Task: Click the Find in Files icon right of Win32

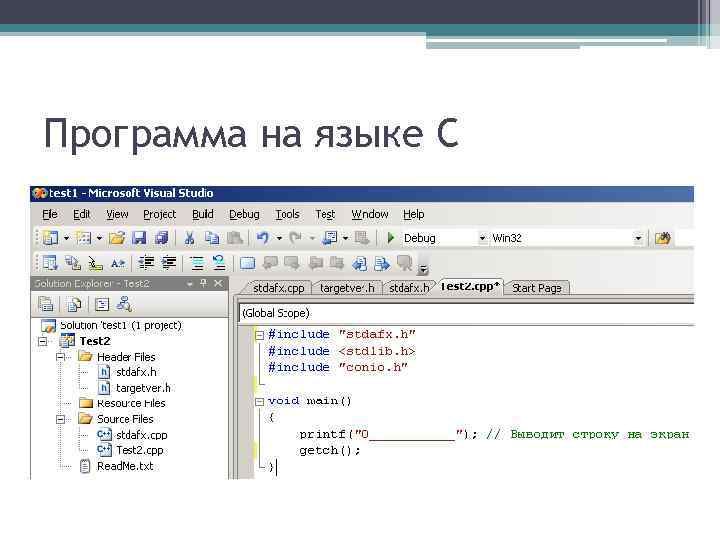Action: [x=662, y=238]
